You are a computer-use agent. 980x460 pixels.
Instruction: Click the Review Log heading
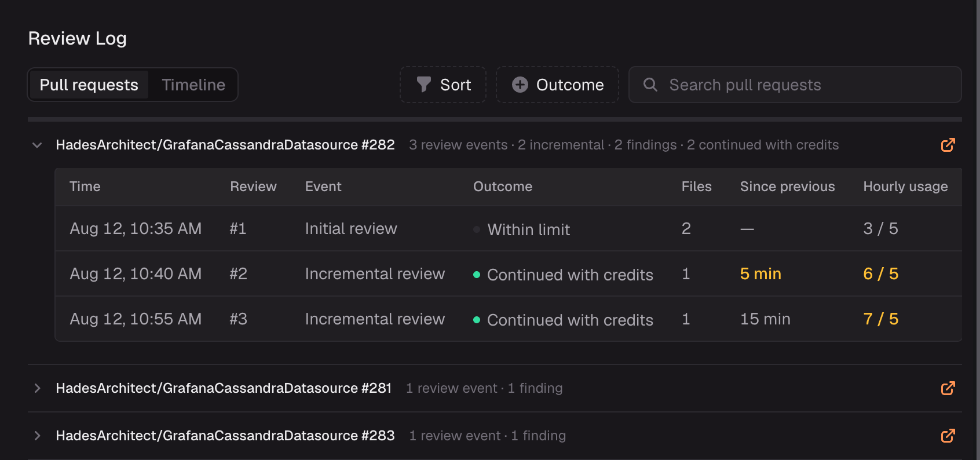(78, 39)
